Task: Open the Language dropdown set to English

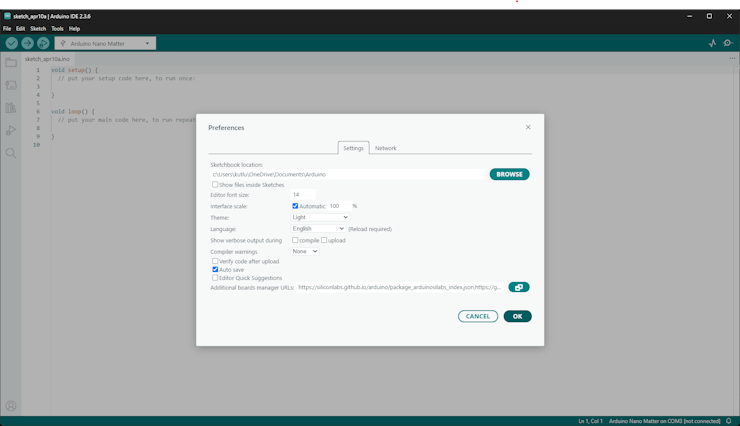Action: click(318, 229)
